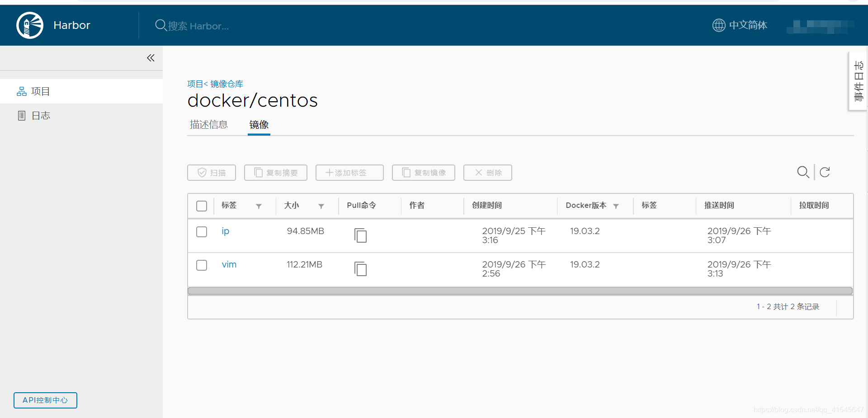868x418 pixels.
Task: Open filter for Docker版本 column
Action: click(x=616, y=206)
